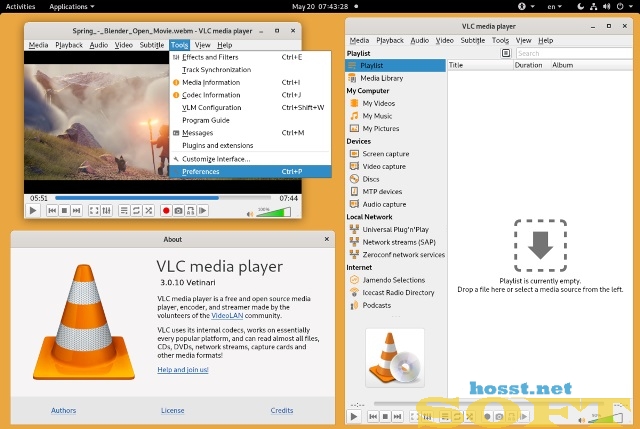Image resolution: width=640 pixels, height=429 pixels.
Task: Open Jamendo Selections entry
Action: pyautogui.click(x=396, y=280)
